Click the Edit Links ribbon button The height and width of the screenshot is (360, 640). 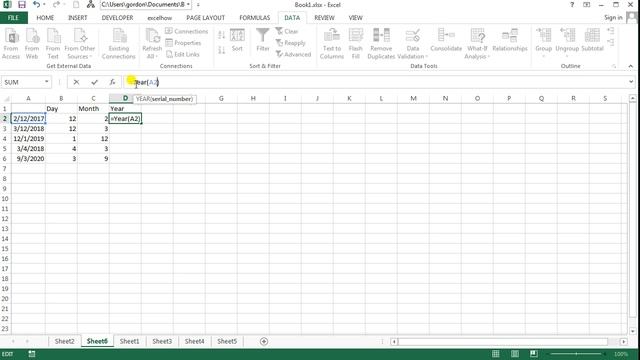tap(182, 54)
